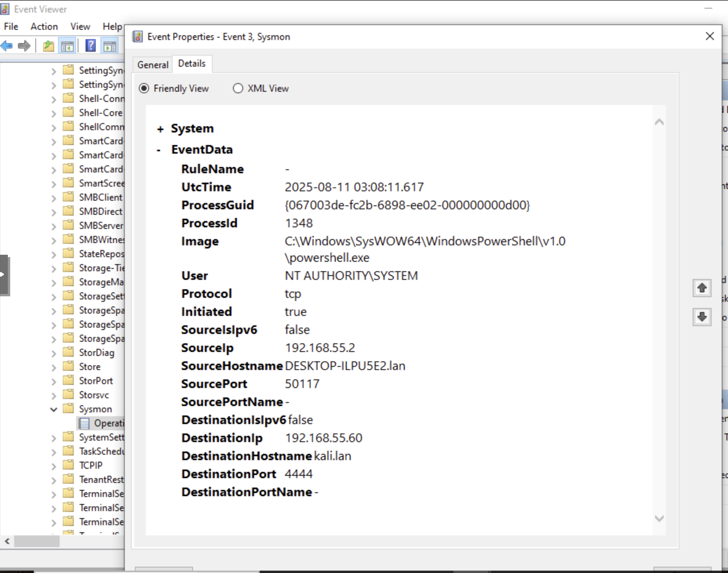This screenshot has width=728, height=573.
Task: Switch to the General tab
Action: 153,65
